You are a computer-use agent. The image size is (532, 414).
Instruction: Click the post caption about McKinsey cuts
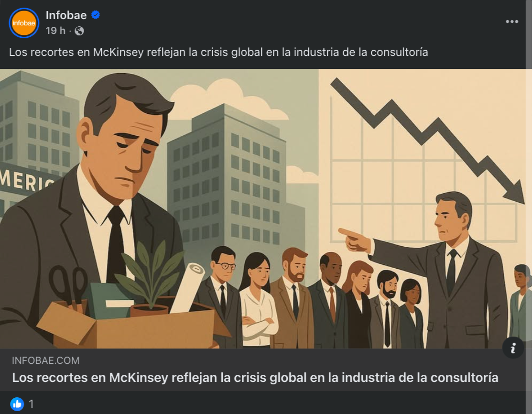coord(218,52)
